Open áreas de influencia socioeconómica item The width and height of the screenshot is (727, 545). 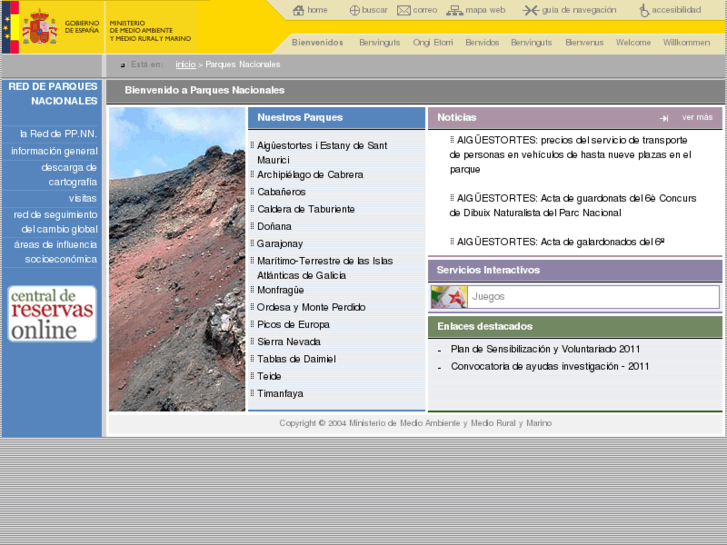[x=55, y=252]
